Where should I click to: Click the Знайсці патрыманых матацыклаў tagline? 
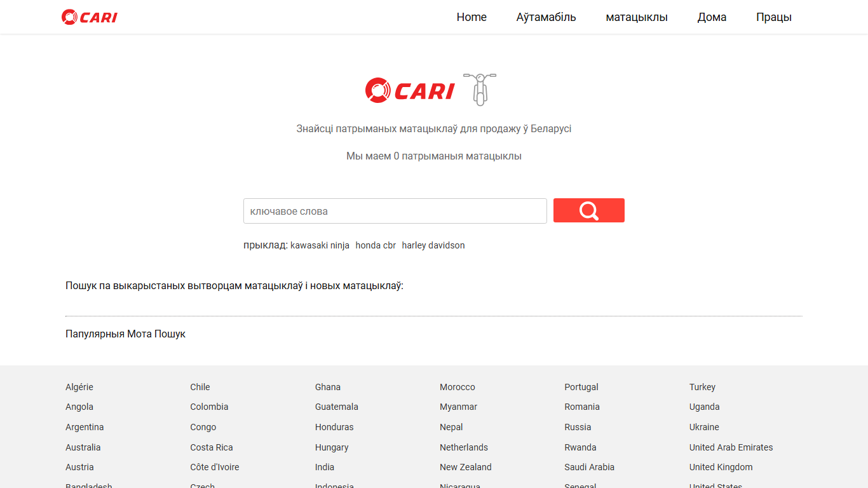tap(434, 128)
